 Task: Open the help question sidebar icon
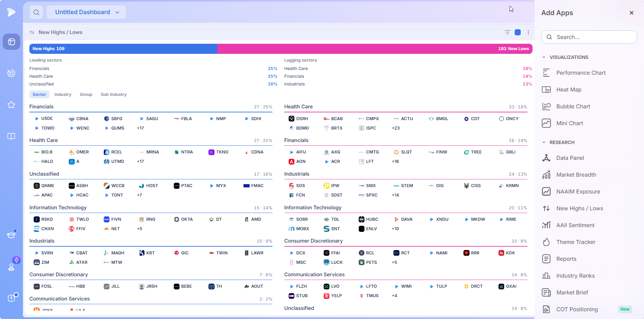point(11,298)
